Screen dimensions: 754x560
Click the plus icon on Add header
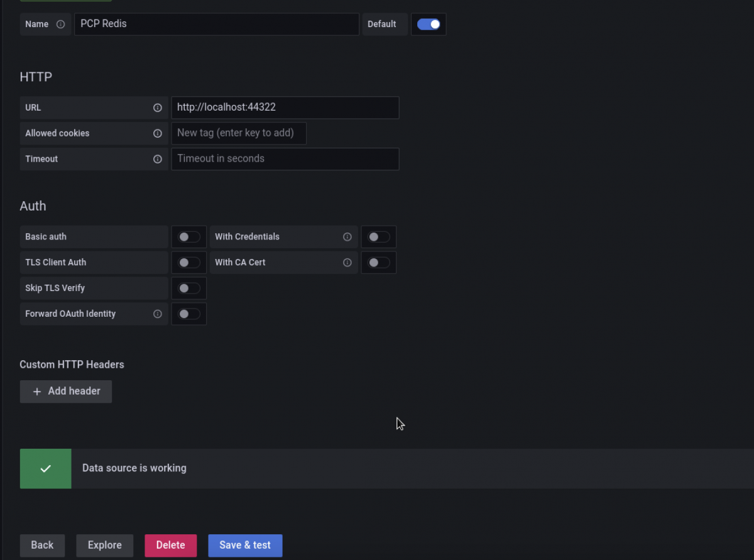[x=37, y=391]
